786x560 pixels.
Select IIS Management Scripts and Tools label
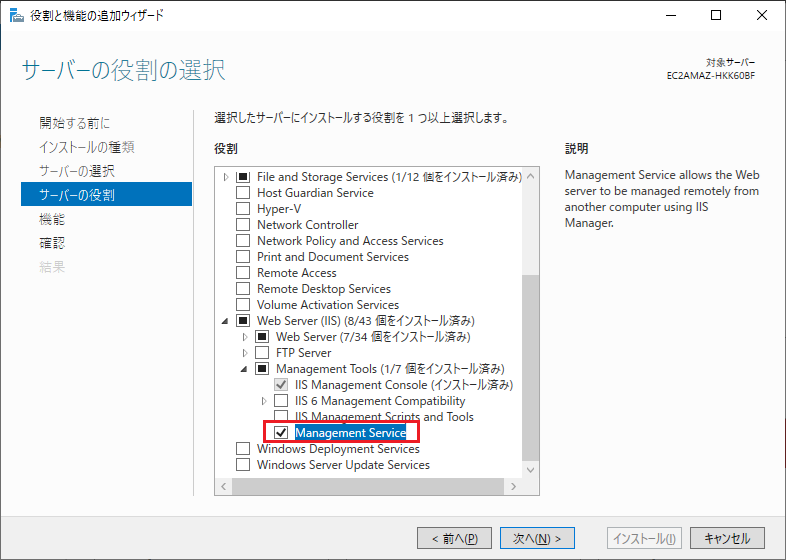pyautogui.click(x=384, y=417)
